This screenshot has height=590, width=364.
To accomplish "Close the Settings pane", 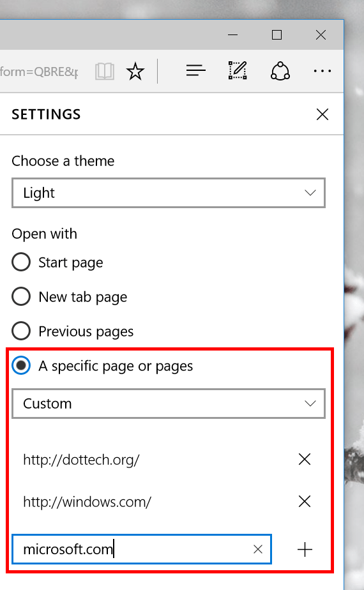I will point(322,114).
